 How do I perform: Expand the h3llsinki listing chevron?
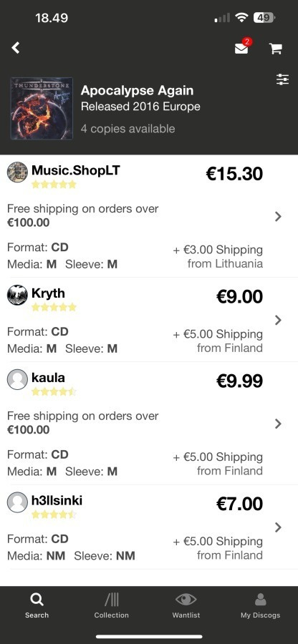pos(278,527)
